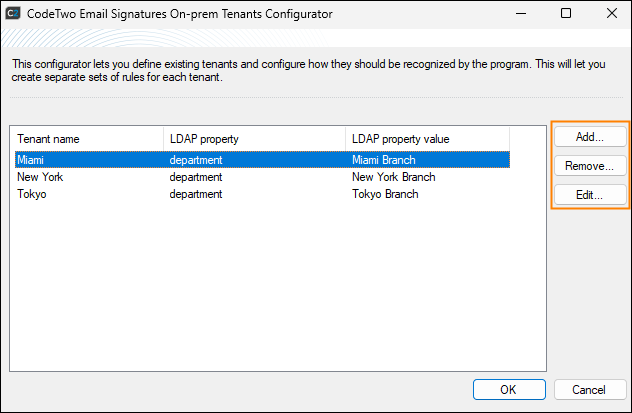Click the CodeTwo app icon in title bar

point(14,14)
